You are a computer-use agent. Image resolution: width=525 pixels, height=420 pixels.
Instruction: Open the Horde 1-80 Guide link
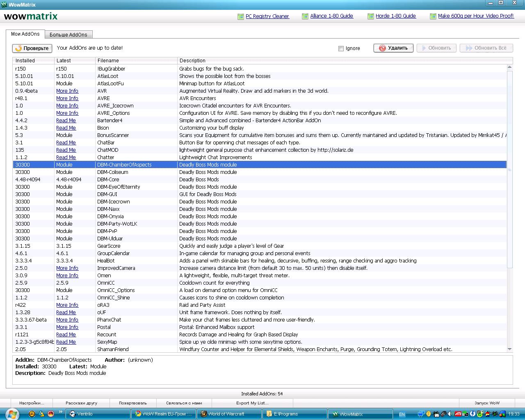point(396,16)
